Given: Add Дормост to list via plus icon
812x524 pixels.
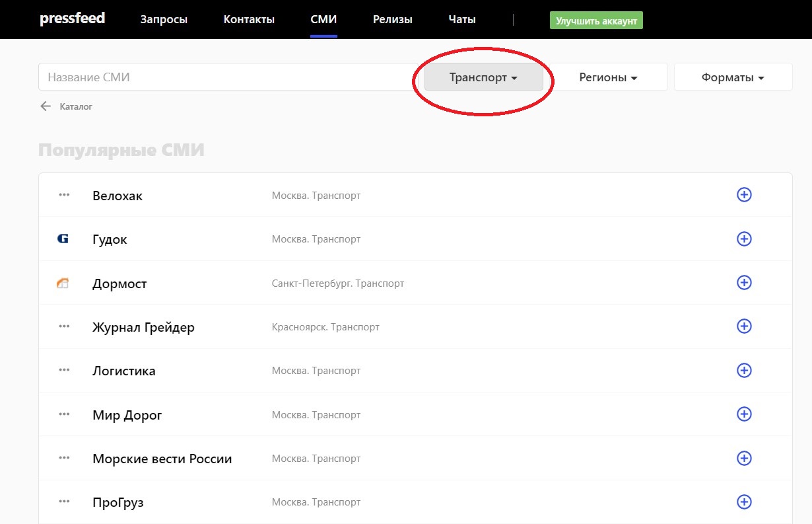Looking at the screenshot, I should click(744, 283).
